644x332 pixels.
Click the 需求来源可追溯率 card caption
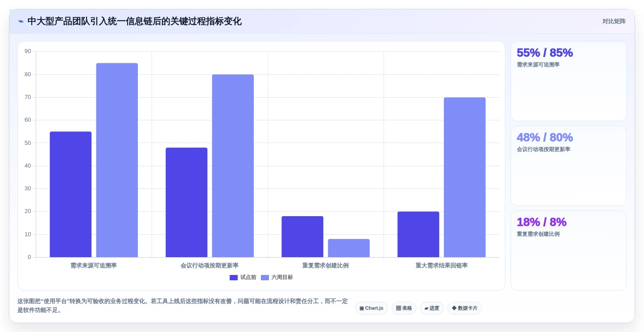pyautogui.click(x=538, y=65)
